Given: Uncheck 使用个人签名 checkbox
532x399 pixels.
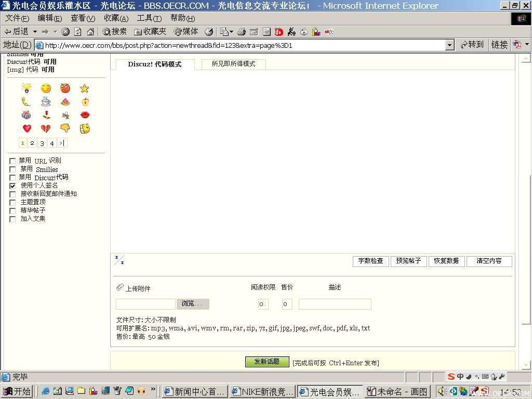Looking at the screenshot, I should (x=12, y=186).
